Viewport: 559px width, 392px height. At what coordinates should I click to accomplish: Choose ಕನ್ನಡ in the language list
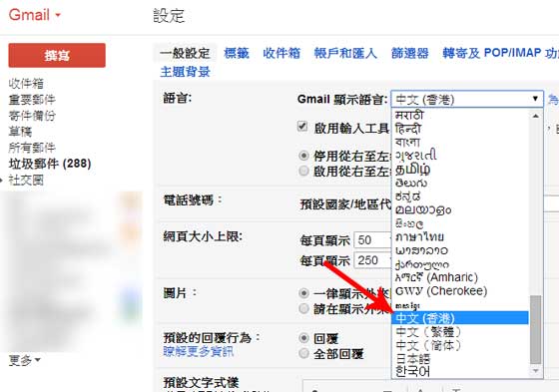point(460,196)
